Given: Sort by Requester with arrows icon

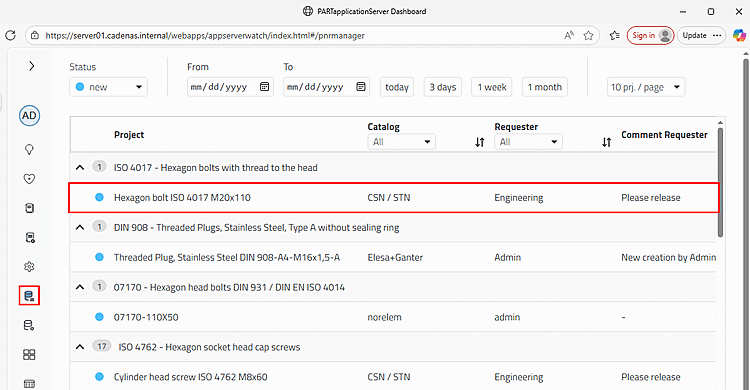Looking at the screenshot, I should [607, 142].
